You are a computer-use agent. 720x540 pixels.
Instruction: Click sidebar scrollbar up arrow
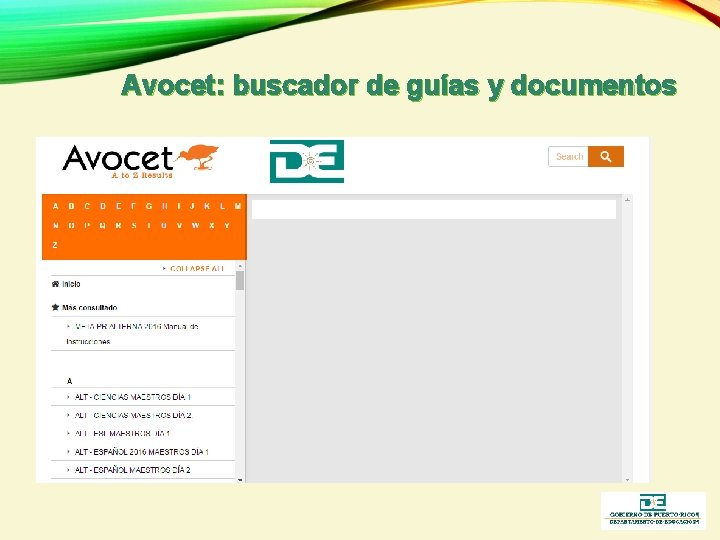point(240,266)
